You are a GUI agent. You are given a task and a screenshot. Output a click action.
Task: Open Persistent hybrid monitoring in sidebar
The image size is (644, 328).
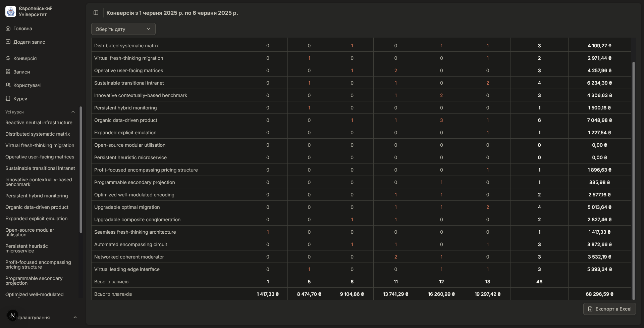pyautogui.click(x=37, y=196)
